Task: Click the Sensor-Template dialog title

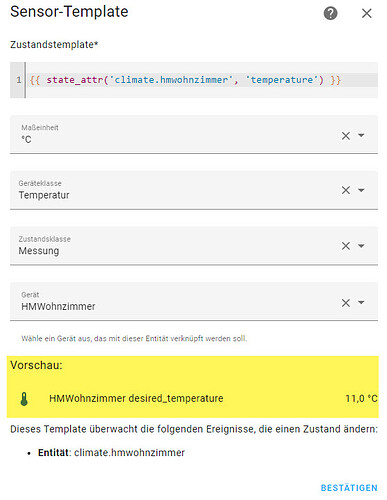Action: (69, 12)
